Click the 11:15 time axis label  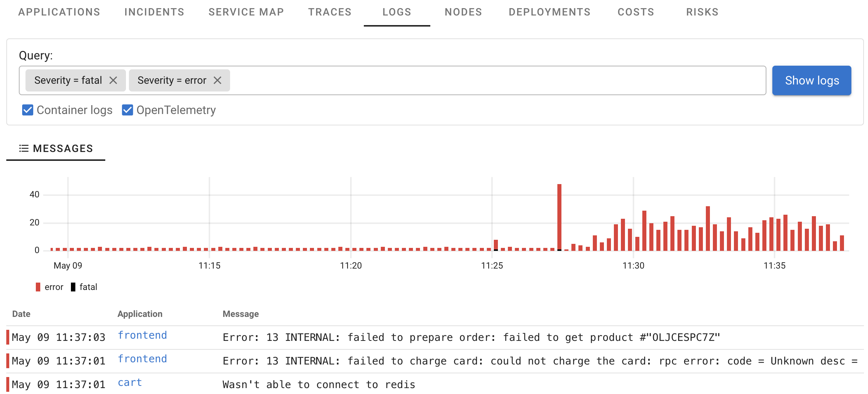click(x=209, y=266)
